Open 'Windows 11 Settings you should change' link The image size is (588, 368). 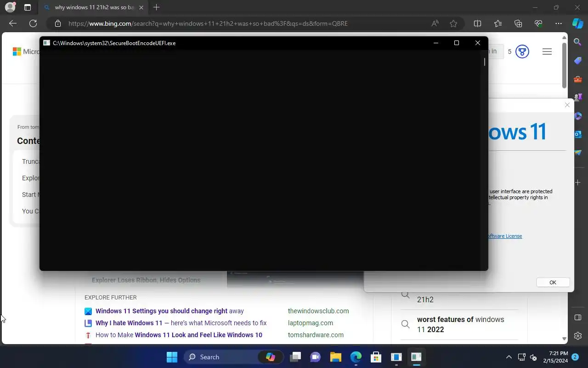(x=170, y=311)
